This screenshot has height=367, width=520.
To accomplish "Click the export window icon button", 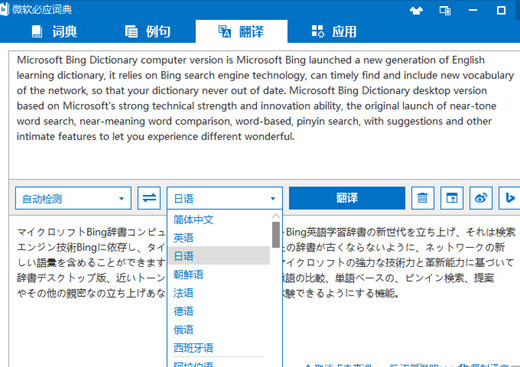I will click(x=452, y=198).
